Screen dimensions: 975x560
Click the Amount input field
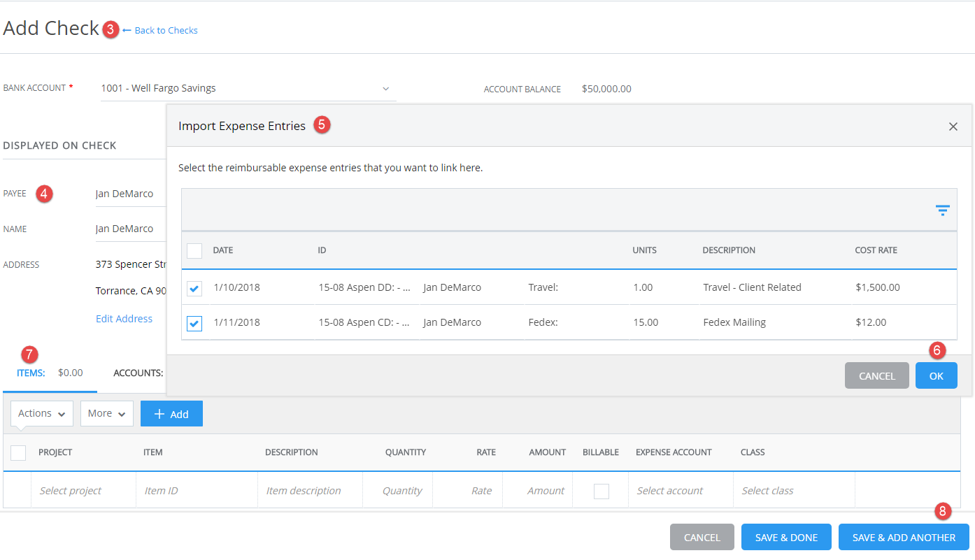pos(537,491)
